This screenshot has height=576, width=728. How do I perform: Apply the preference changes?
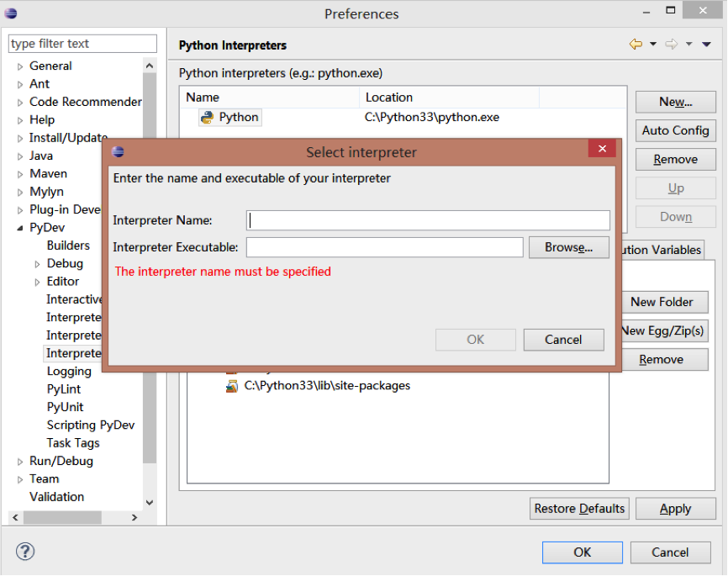[x=676, y=509]
